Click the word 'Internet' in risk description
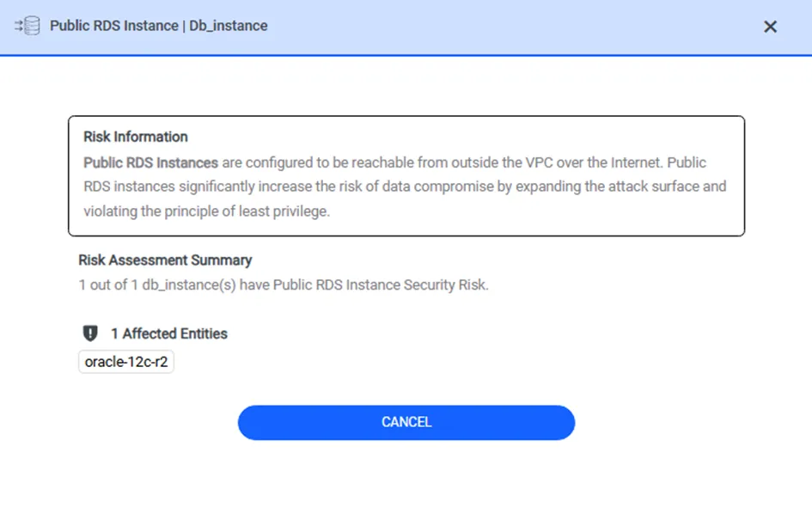This screenshot has width=812, height=532. point(637,162)
